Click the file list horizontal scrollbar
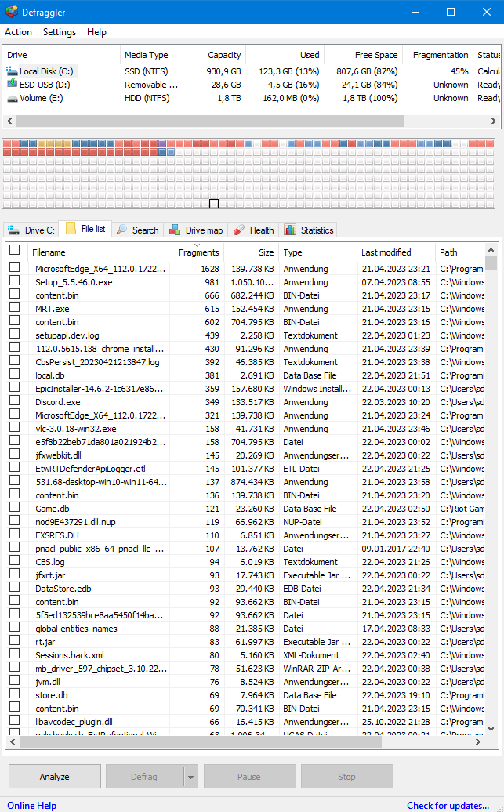Viewport: 504px width, 812px height. [x=201, y=741]
